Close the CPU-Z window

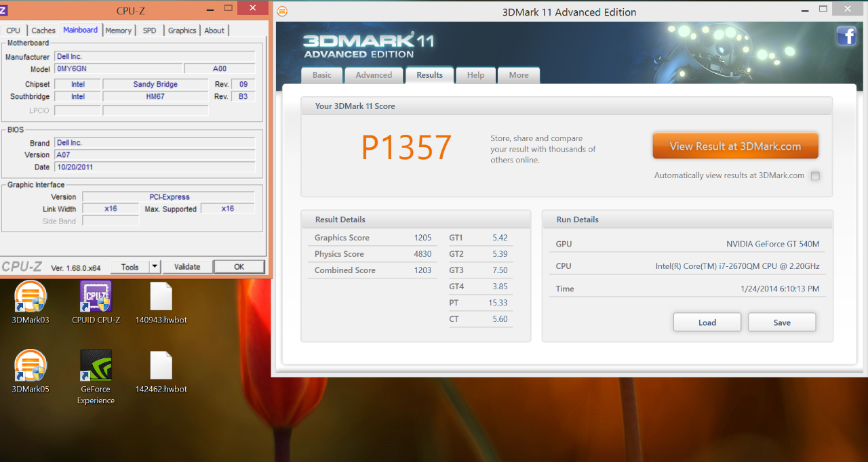pyautogui.click(x=252, y=8)
